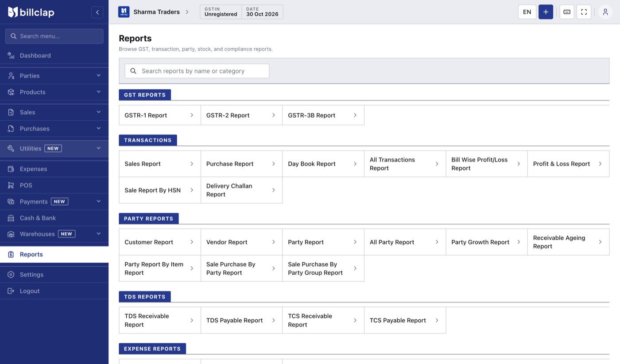Screen dimensions: 620x364
Task: Open the keyboard shortcuts icon
Action: point(567,12)
